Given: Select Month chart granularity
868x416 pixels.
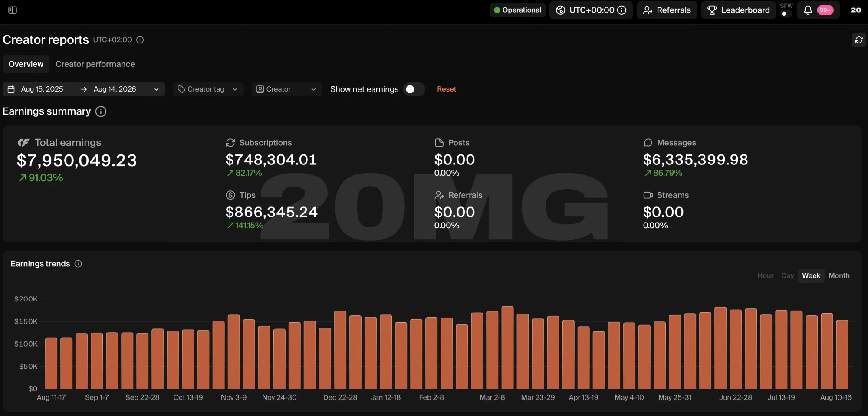Looking at the screenshot, I should (x=839, y=276).
